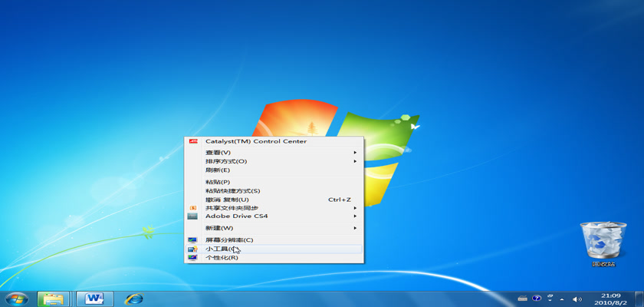644x307 pixels.
Task: Click the keyboard input method tray icon
Action: (522, 299)
